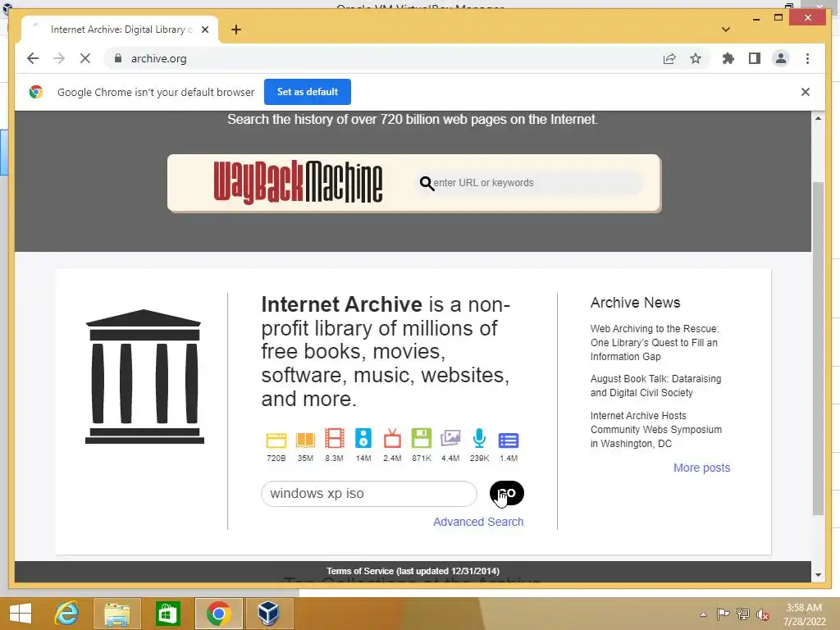
Task: Open the Advanced Search link
Action: coord(478,522)
